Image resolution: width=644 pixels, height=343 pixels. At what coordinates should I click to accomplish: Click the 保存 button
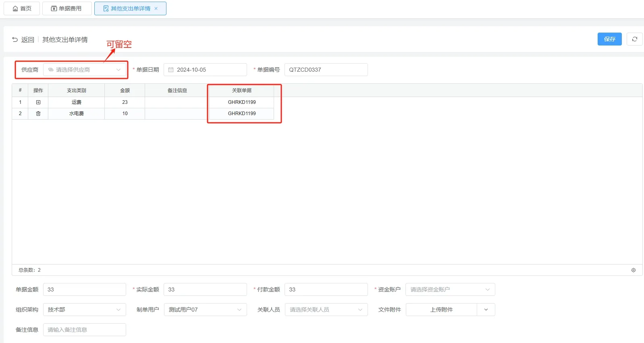pos(610,39)
